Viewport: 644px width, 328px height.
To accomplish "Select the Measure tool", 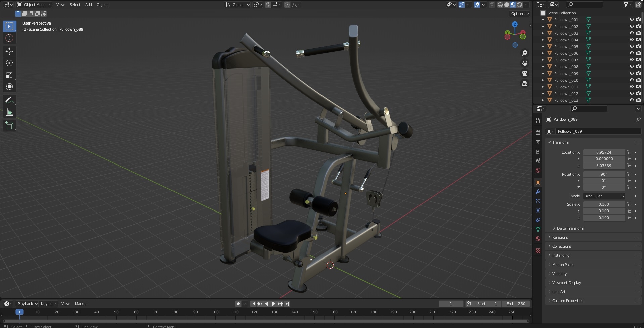I will pos(9,112).
